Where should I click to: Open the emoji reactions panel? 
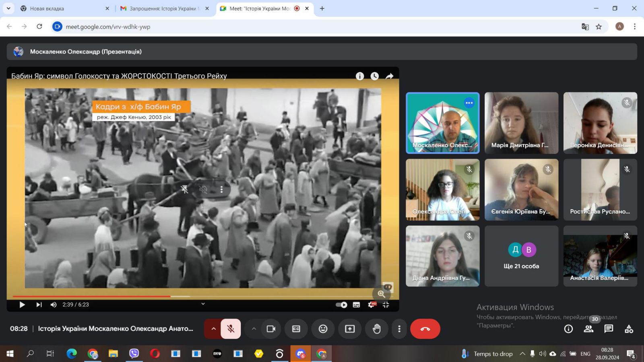pos(323,329)
